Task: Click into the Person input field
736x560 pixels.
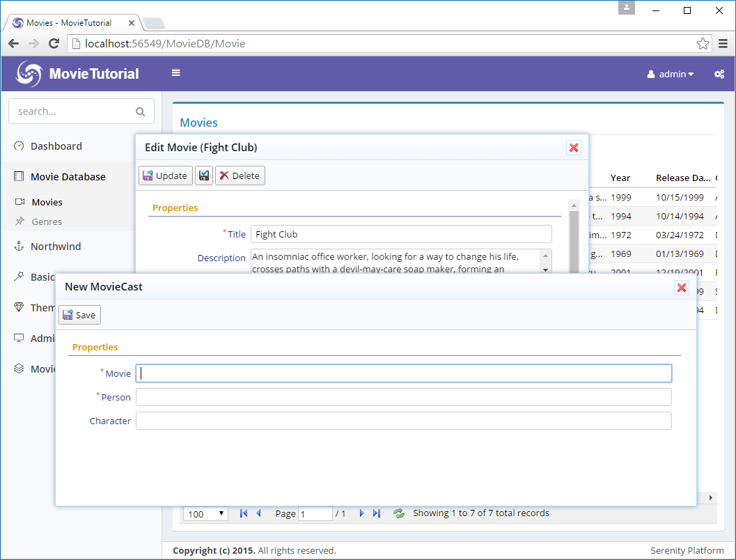Action: pyautogui.click(x=403, y=397)
